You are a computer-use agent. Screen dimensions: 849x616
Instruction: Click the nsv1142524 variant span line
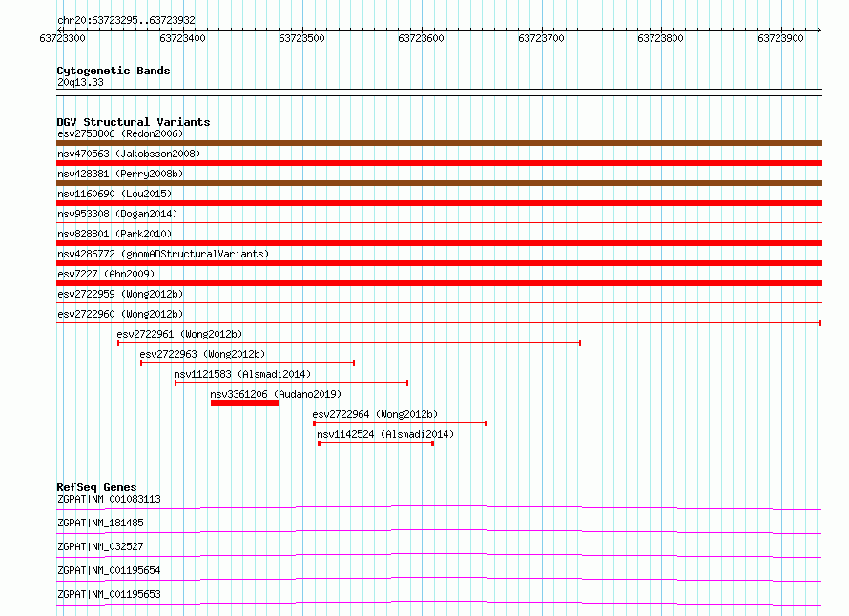(376, 443)
